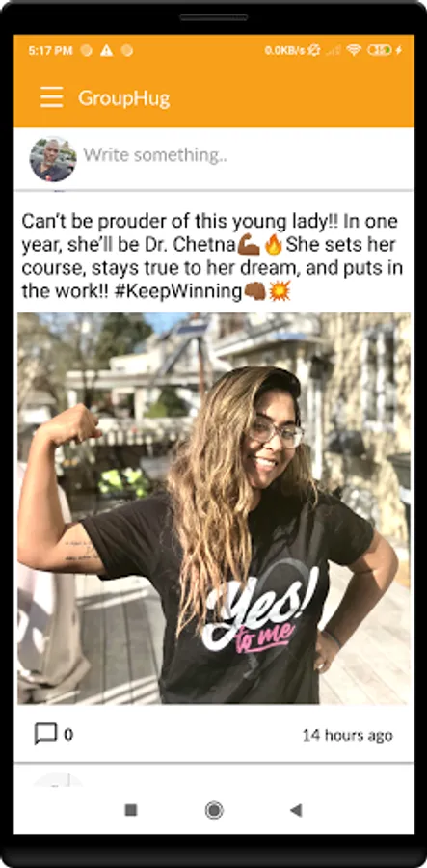Select the post caption text
427x868 pixels.
212,257
